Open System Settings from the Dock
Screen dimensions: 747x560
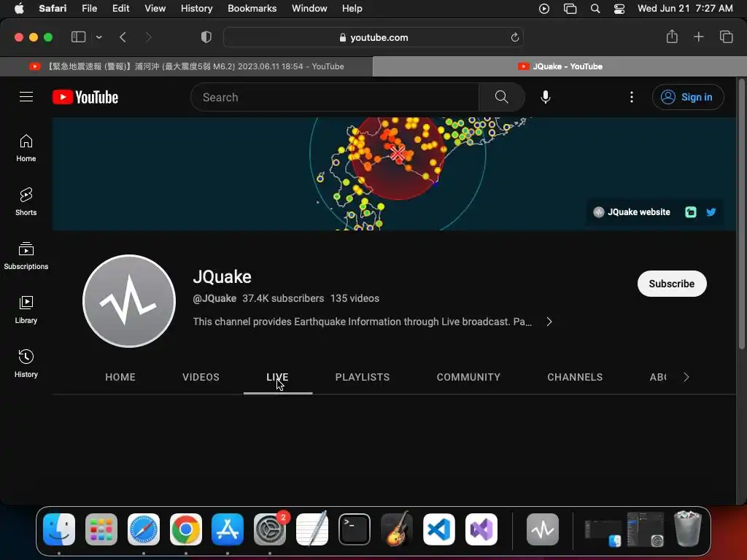point(270,529)
